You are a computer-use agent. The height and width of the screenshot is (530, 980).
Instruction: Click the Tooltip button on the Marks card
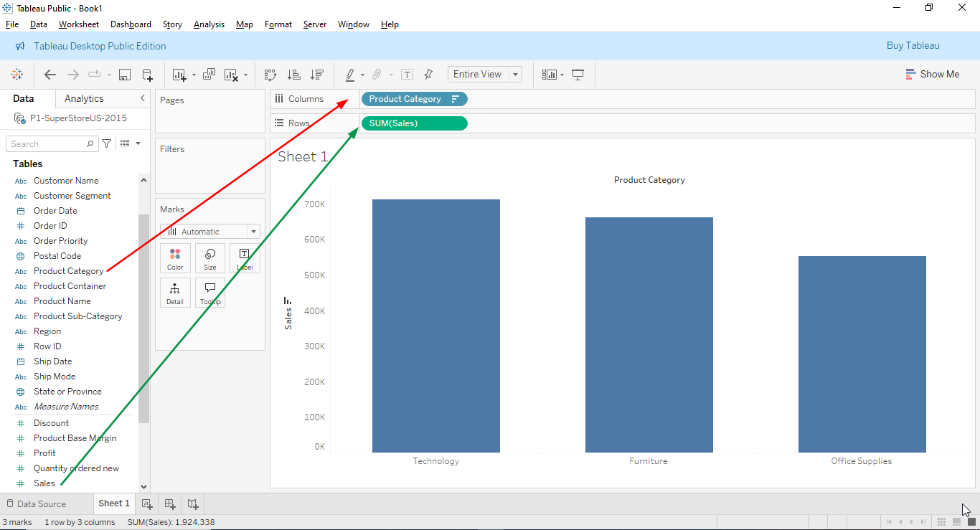click(x=209, y=292)
